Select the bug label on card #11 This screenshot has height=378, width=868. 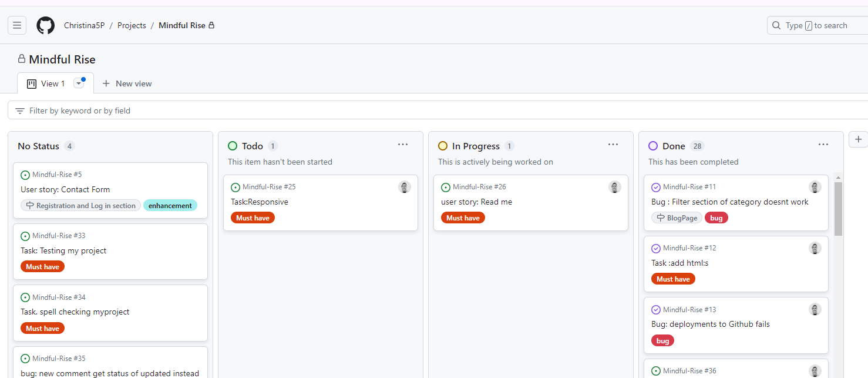[x=716, y=218]
